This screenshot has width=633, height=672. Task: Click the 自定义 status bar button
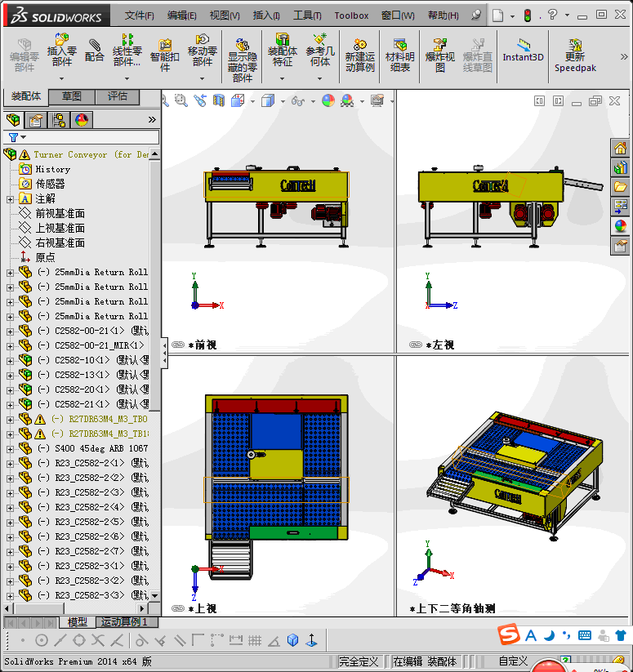(513, 661)
